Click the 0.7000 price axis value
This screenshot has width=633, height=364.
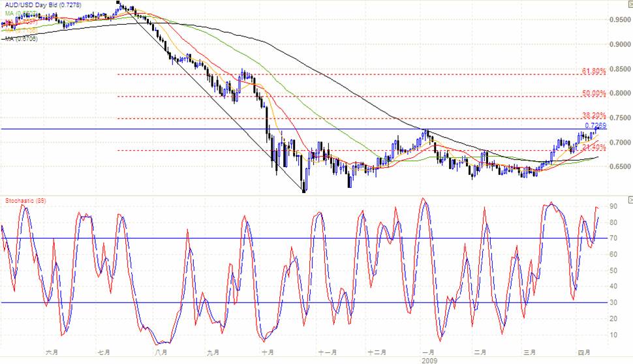pos(621,142)
